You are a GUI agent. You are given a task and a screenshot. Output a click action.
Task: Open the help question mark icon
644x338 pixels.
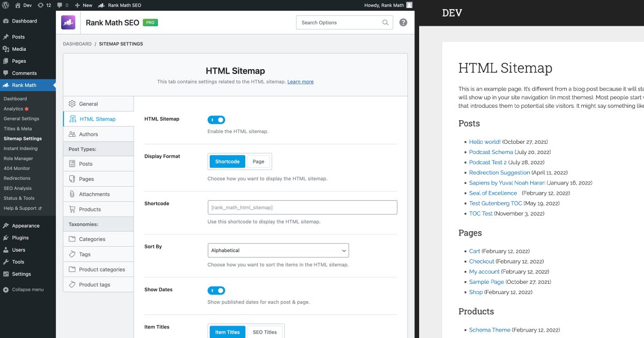(403, 23)
